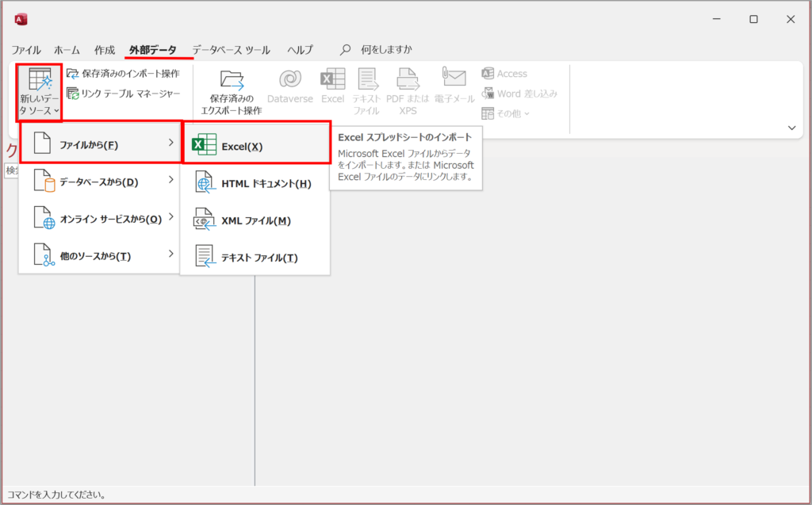The width and height of the screenshot is (812, 505).
Task: Select データベースから(D) menu entry
Action: click(100, 182)
